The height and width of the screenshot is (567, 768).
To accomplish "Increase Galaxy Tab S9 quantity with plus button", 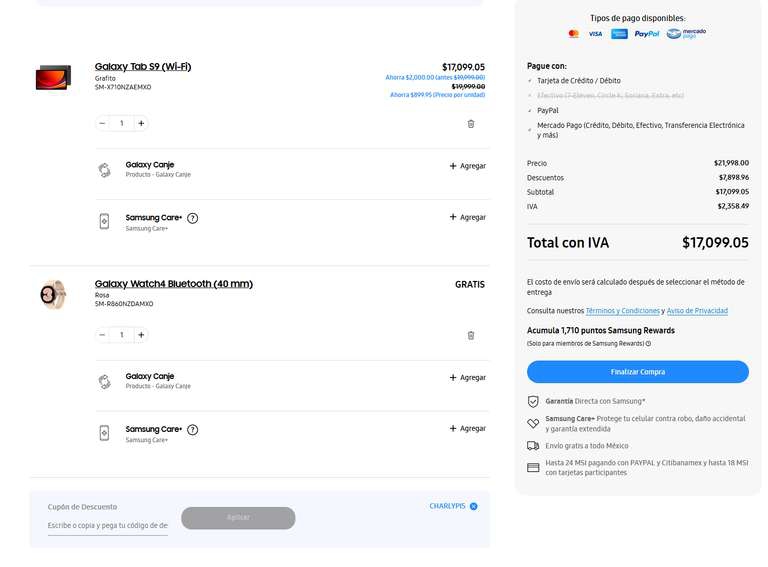I will point(141,123).
